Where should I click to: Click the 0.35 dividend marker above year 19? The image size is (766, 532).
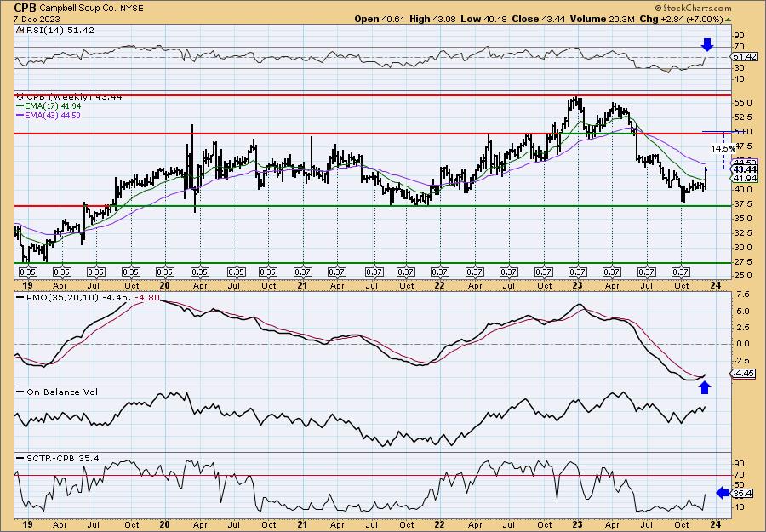[x=28, y=272]
